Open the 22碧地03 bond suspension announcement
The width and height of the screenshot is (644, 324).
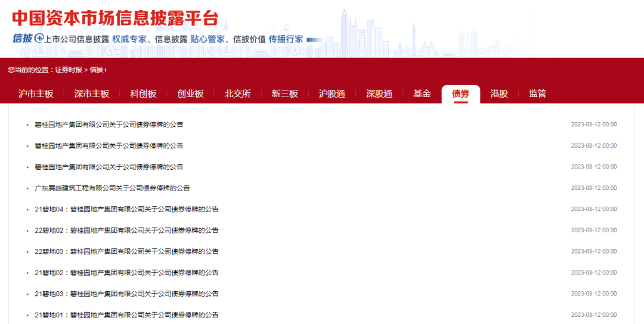coord(126,251)
